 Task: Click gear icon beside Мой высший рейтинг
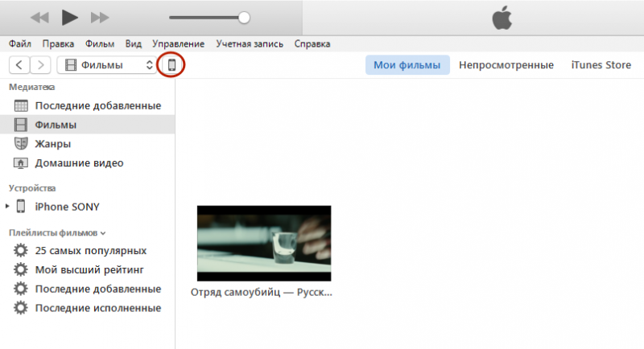(21, 269)
